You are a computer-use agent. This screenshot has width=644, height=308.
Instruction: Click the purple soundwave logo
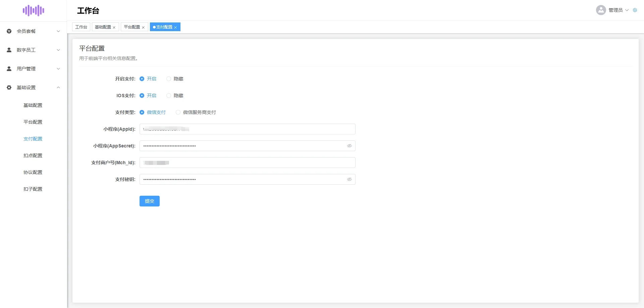click(x=34, y=10)
